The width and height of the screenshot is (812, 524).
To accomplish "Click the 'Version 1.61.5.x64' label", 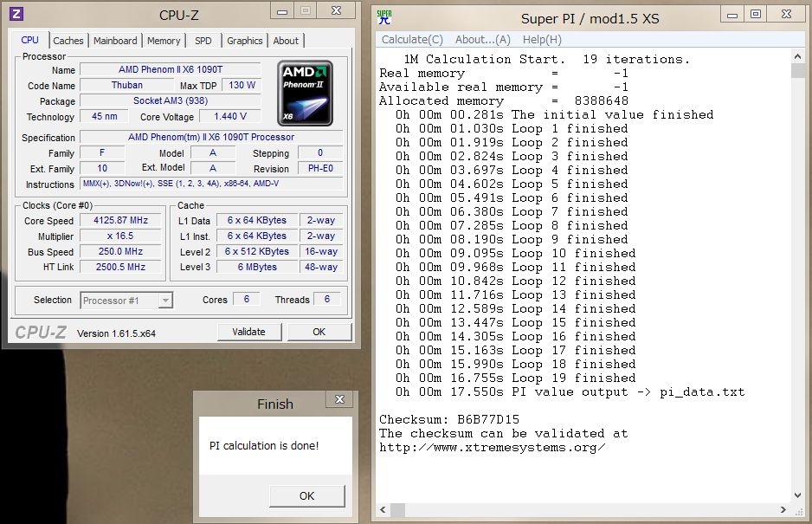I will pyautogui.click(x=116, y=333).
